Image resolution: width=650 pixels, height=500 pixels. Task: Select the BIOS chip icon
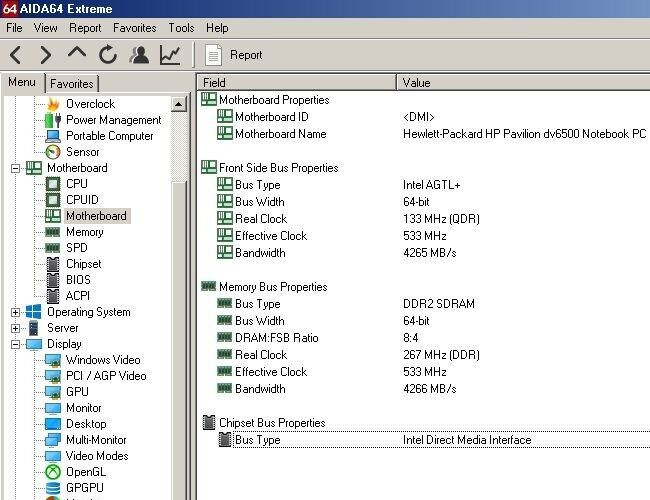click(53, 280)
